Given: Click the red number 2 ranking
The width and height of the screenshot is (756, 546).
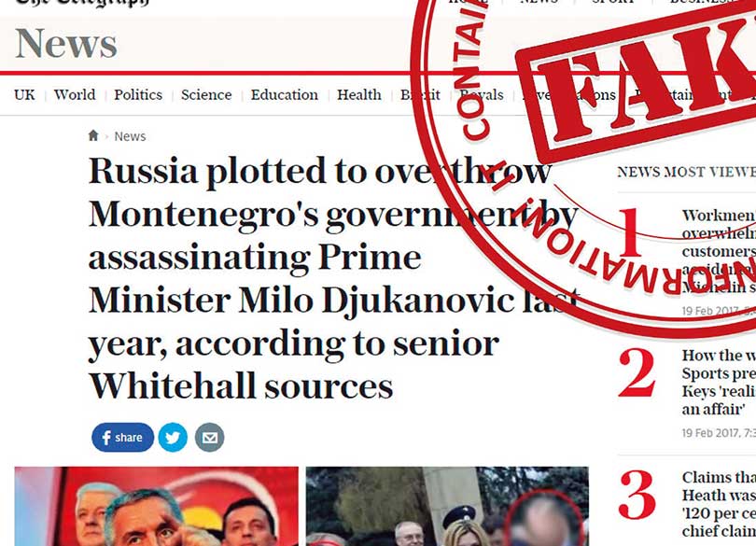Looking at the screenshot, I should click(x=637, y=373).
